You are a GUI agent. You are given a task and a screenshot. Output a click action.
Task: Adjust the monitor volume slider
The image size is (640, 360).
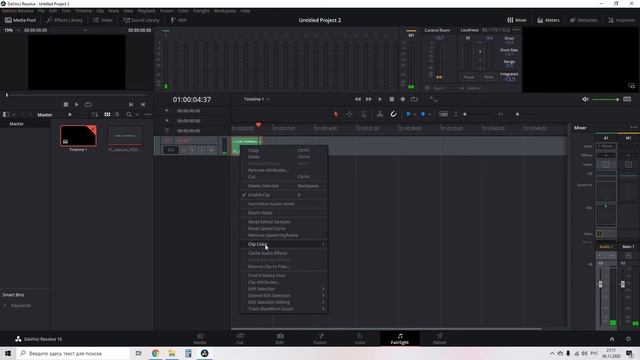point(605,99)
